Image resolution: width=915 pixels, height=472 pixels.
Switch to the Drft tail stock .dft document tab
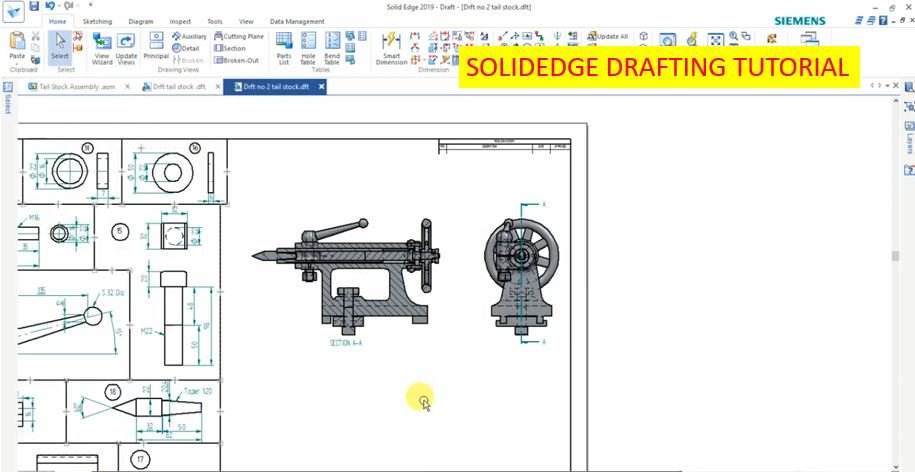click(178, 87)
